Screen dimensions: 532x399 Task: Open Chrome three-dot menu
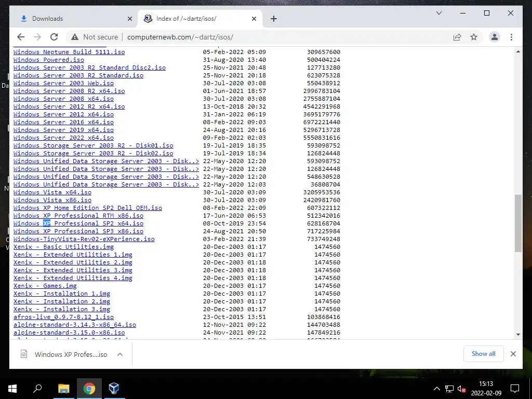pos(511,37)
